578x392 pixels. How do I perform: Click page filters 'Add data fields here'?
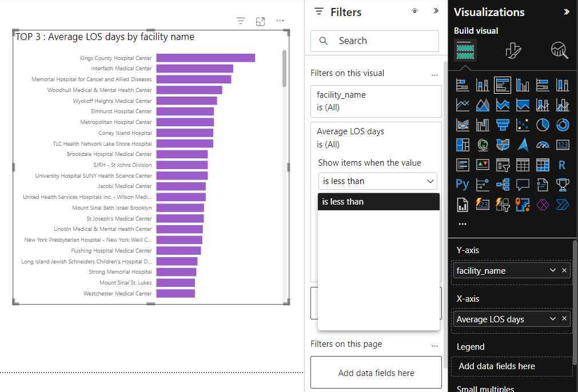pyautogui.click(x=376, y=373)
